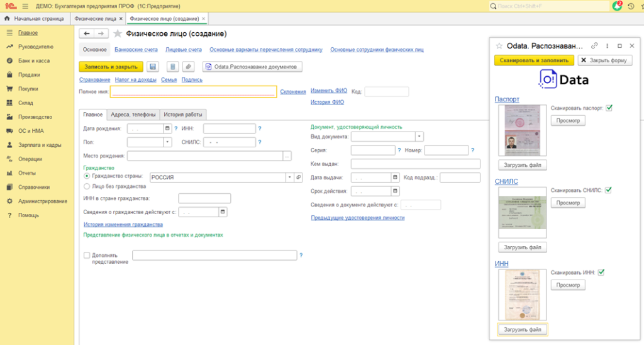The width and height of the screenshot is (644, 345).
Task: Expand the Пол dropdown
Action: pyautogui.click(x=167, y=142)
